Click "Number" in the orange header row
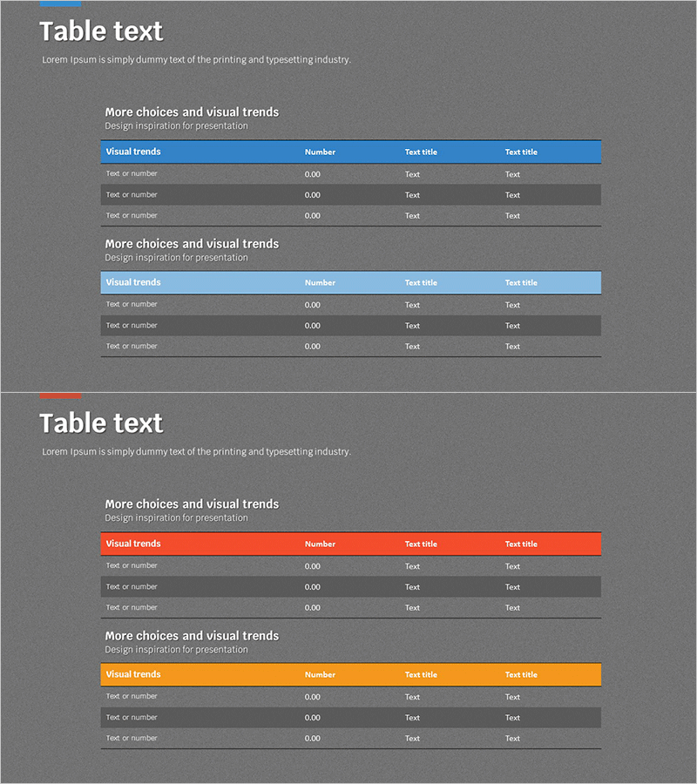The width and height of the screenshot is (697, 784). click(x=320, y=675)
